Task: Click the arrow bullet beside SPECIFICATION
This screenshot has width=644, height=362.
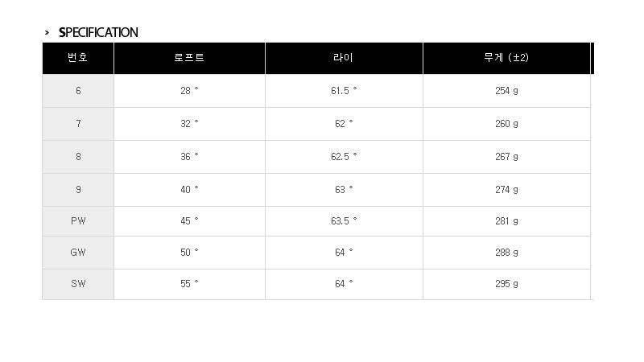Action: [47, 33]
